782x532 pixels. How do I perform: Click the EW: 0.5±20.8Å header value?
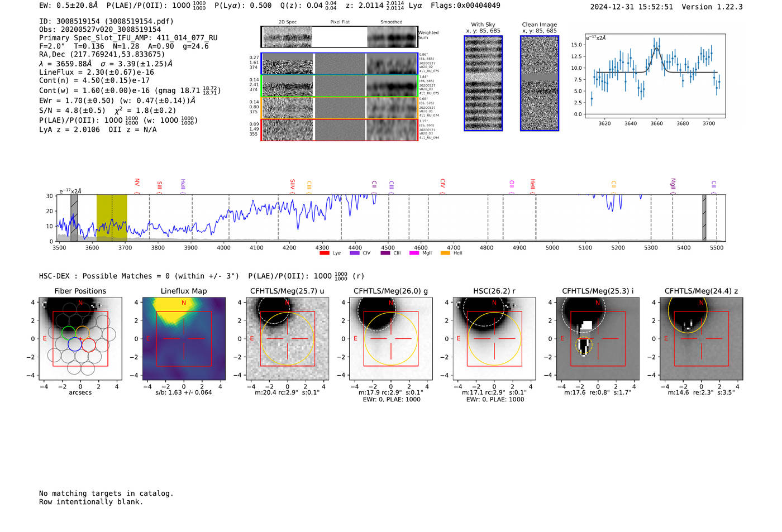(68, 5)
